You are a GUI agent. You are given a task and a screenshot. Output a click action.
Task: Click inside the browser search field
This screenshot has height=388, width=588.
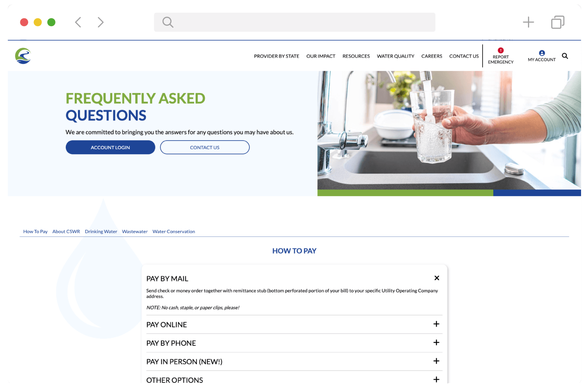294,22
